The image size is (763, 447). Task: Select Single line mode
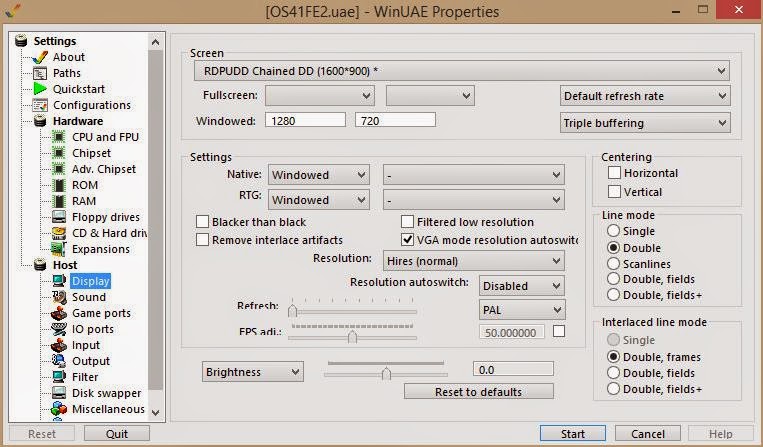coord(614,231)
